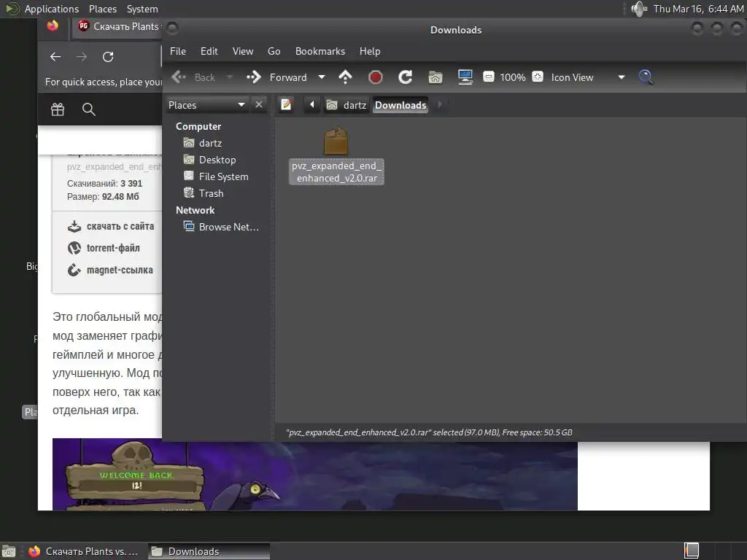This screenshot has height=560, width=747.
Task: Open the Help menu
Action: [370, 51]
